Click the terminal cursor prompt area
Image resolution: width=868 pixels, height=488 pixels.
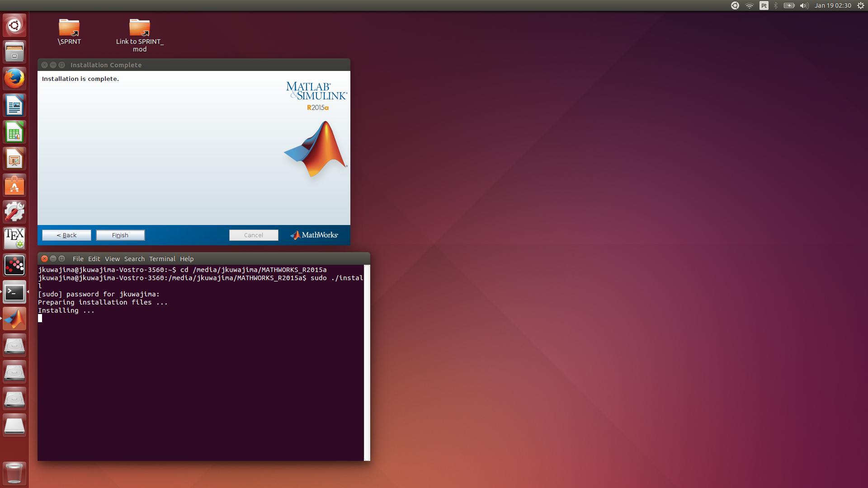click(40, 318)
